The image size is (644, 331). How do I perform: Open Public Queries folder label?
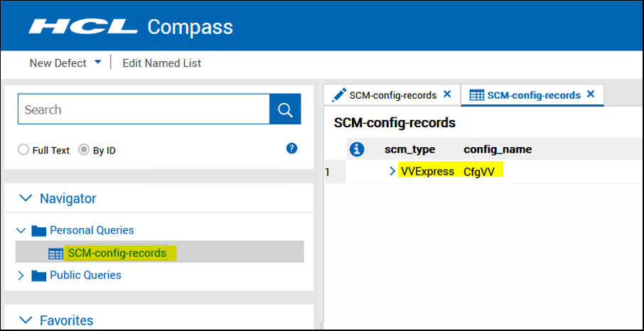point(85,275)
